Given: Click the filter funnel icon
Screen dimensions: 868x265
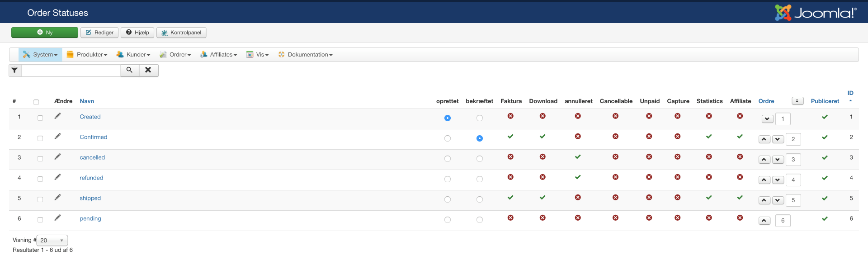Looking at the screenshot, I should pyautogui.click(x=15, y=70).
